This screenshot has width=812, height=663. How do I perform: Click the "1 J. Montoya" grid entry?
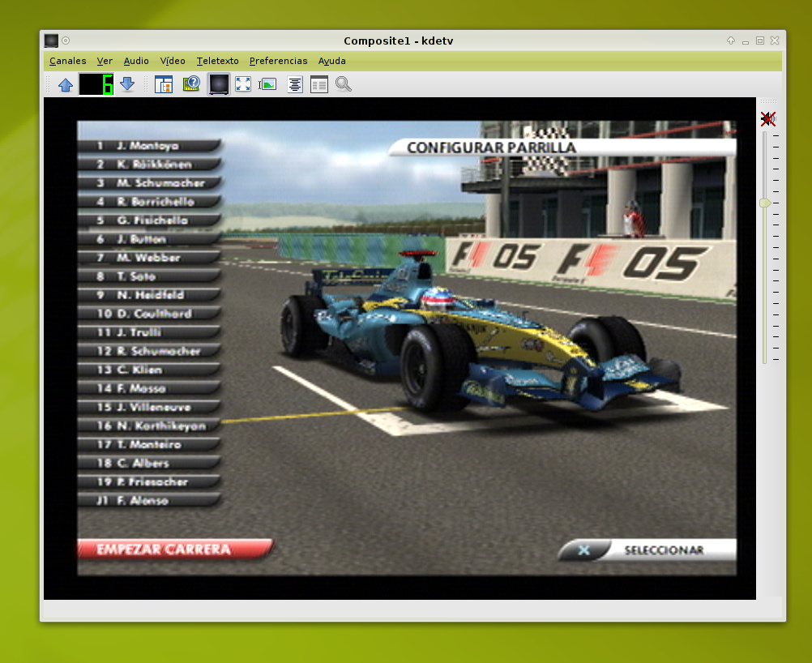pos(149,146)
